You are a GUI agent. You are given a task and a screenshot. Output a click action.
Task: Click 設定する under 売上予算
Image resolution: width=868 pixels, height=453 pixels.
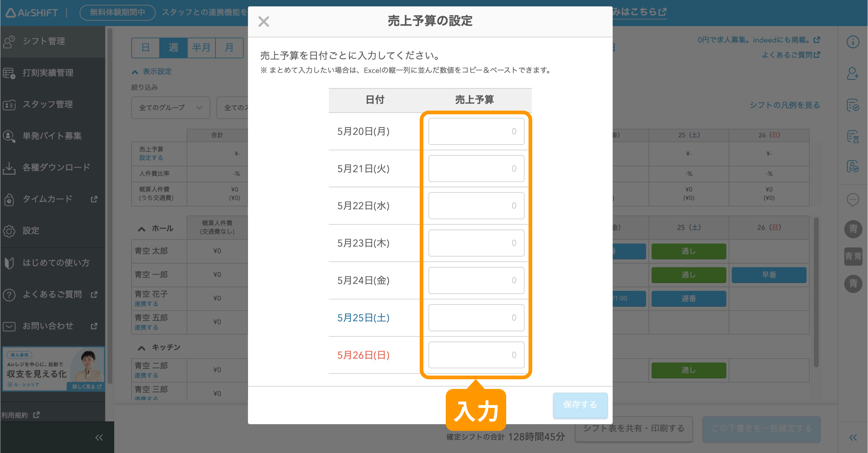coord(151,158)
